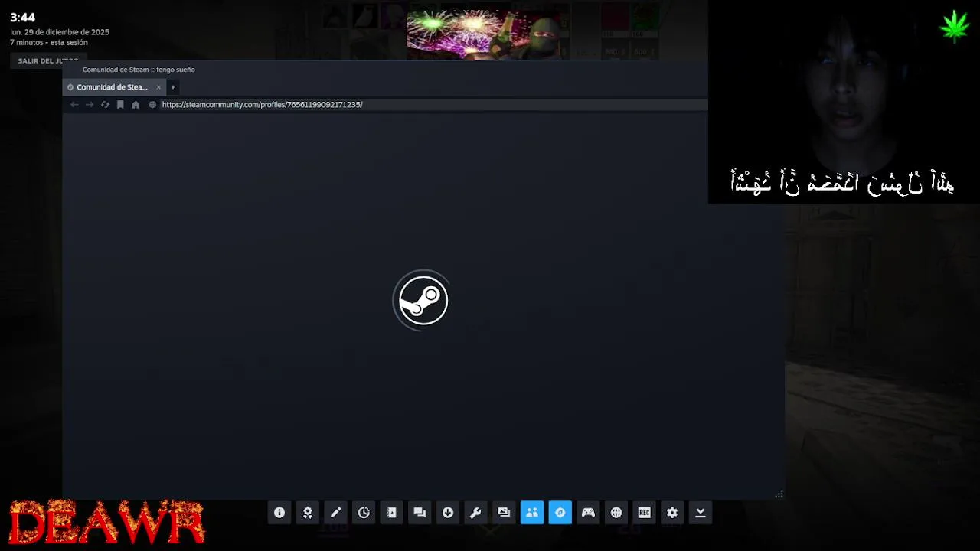This screenshot has width=980, height=551.
Task: Toggle the web browser compass icon
Action: [x=560, y=513]
